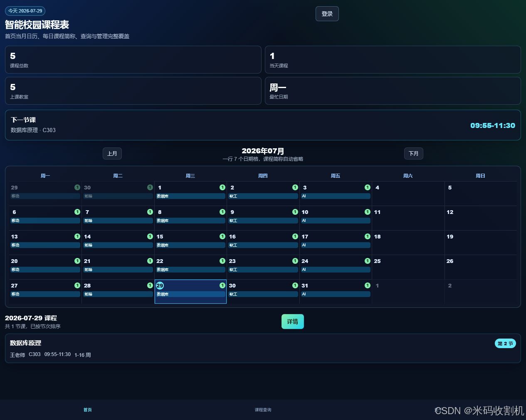
Task: Select July 19 calendar day
Action: point(481,243)
